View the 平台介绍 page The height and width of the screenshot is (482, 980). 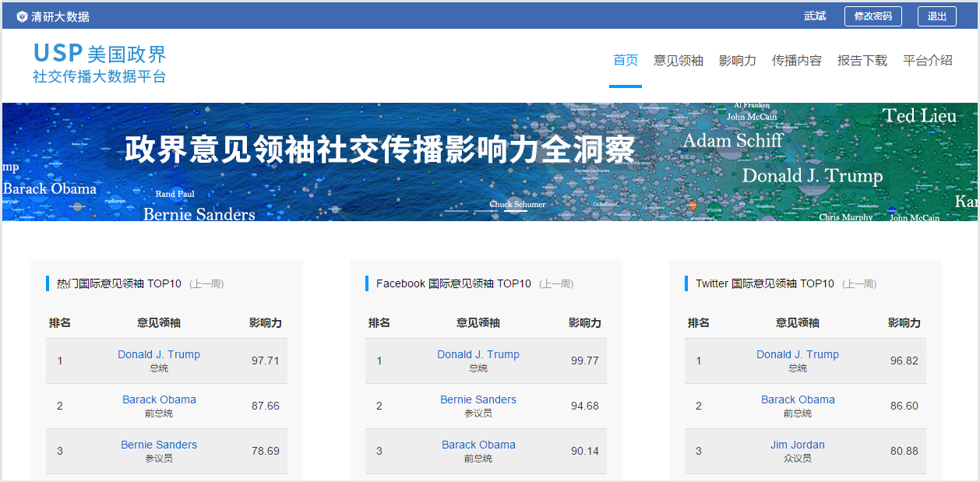point(929,60)
